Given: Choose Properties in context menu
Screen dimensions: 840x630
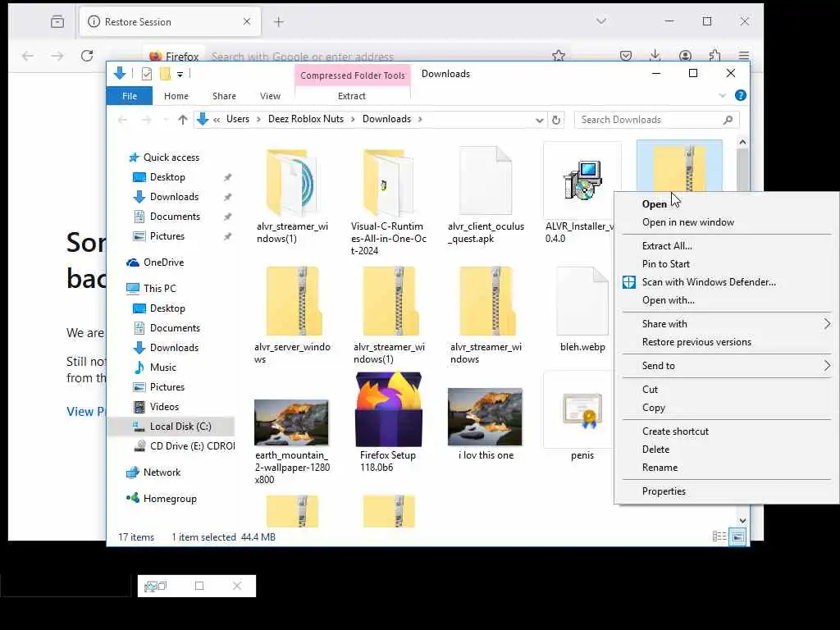Looking at the screenshot, I should coord(664,491).
